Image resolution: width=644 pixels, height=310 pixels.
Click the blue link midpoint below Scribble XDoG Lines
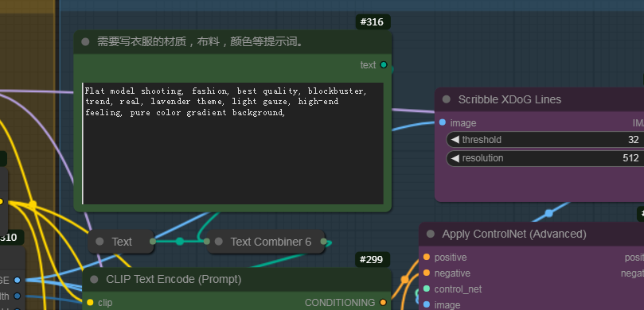coord(548,213)
